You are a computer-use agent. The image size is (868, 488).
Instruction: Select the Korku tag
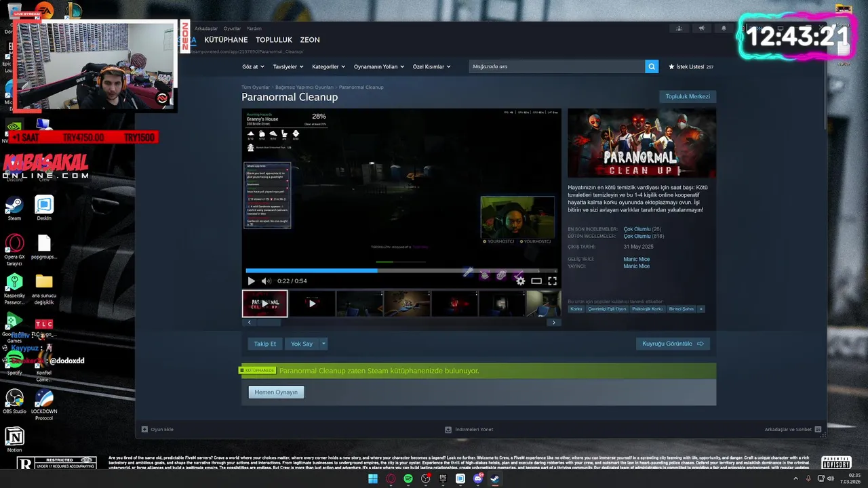(576, 309)
